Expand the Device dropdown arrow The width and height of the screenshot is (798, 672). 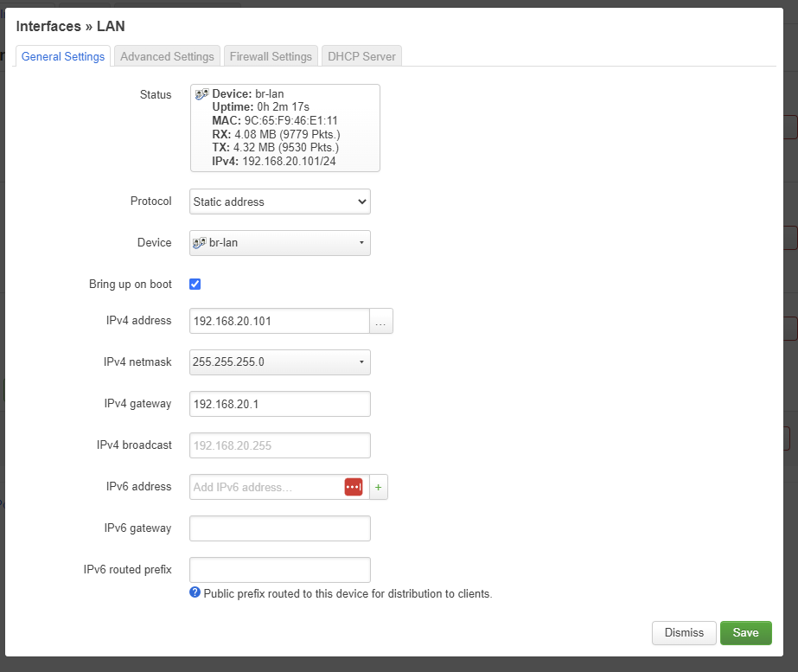pyautogui.click(x=361, y=243)
